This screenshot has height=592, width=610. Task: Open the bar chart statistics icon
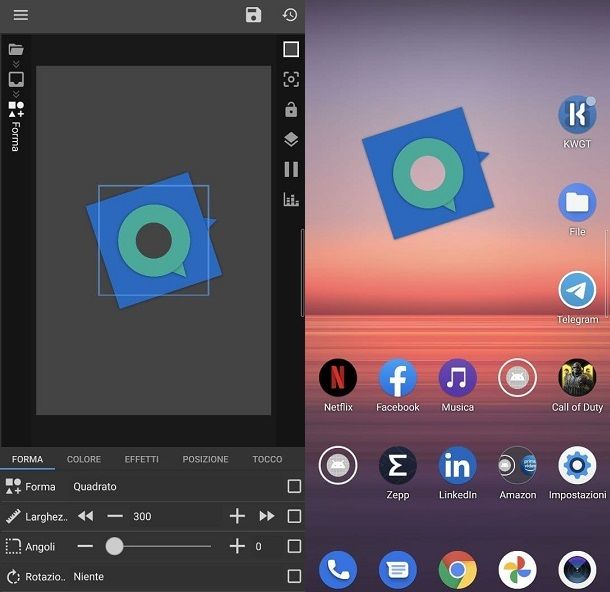(x=291, y=199)
